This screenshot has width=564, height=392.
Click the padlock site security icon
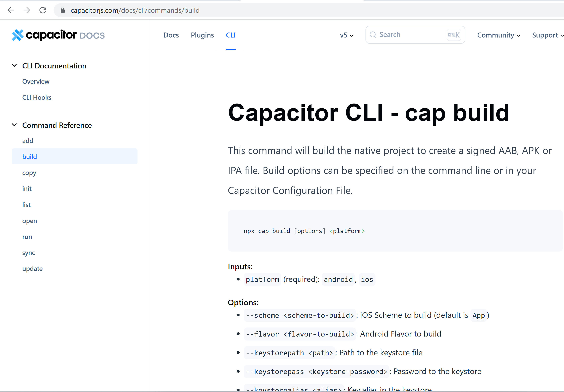62,10
